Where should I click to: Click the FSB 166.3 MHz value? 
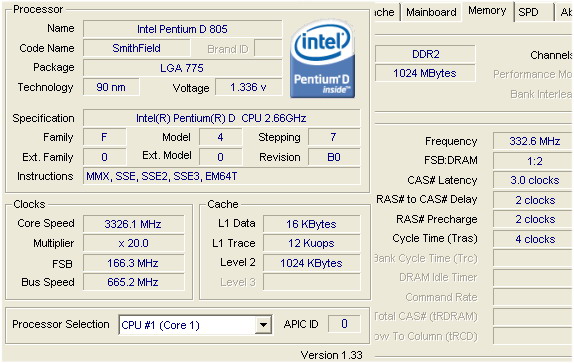coord(133,263)
